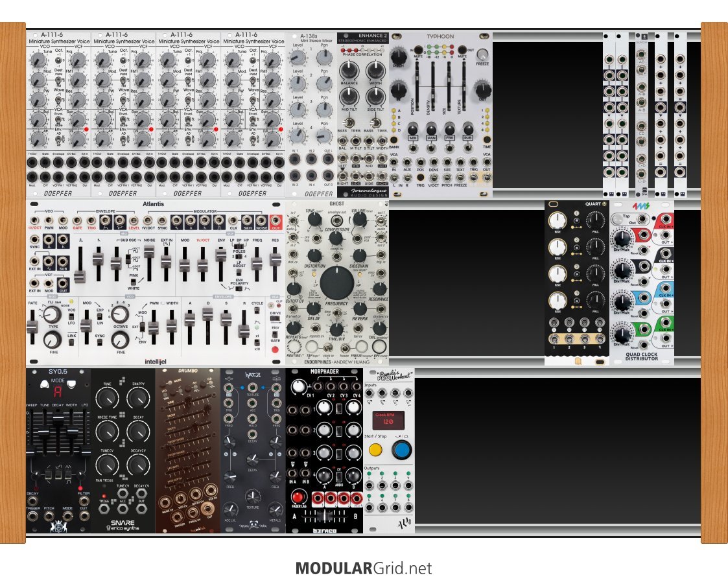This screenshot has width=728, height=582.
Task: Turn the Snappy knob on Erica Snare
Action: 138,399
